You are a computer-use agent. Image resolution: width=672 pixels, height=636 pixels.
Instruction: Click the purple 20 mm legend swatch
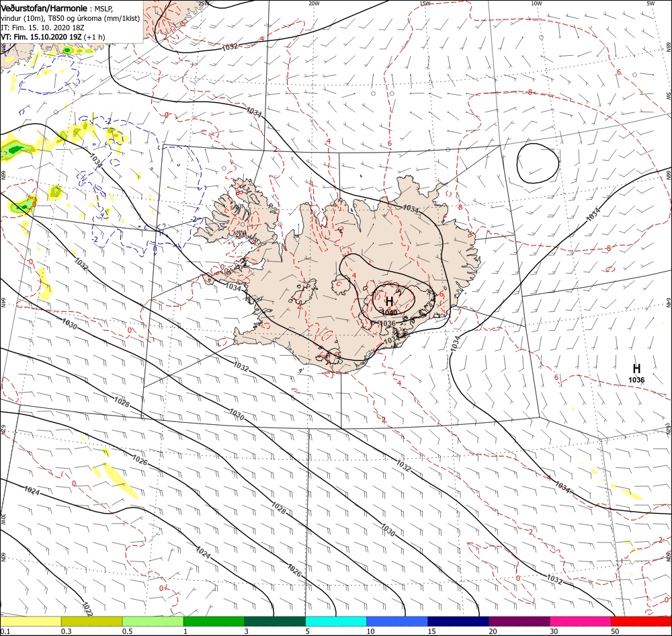[x=519, y=621]
